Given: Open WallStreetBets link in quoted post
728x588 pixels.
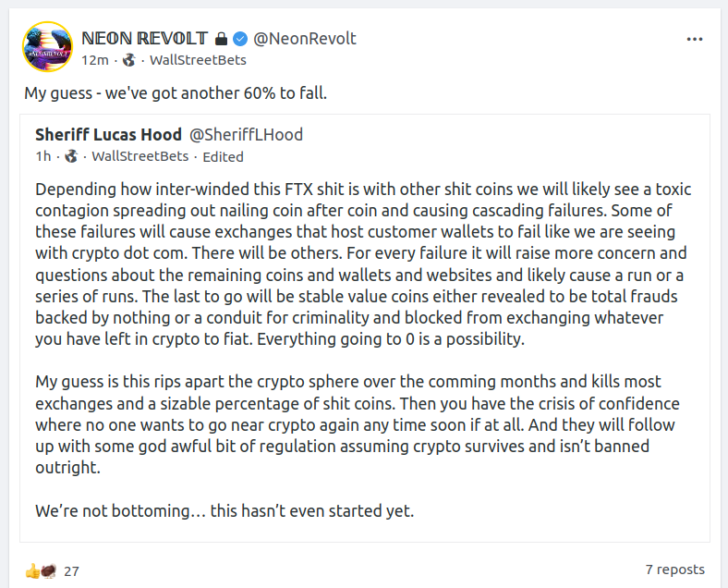Looking at the screenshot, I should [x=140, y=156].
